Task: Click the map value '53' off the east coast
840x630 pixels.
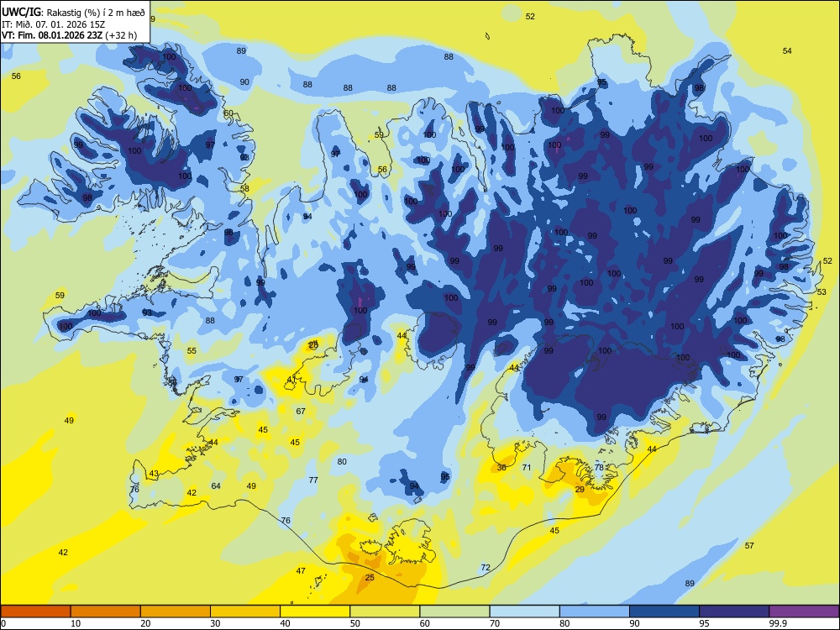Action: coord(822,292)
